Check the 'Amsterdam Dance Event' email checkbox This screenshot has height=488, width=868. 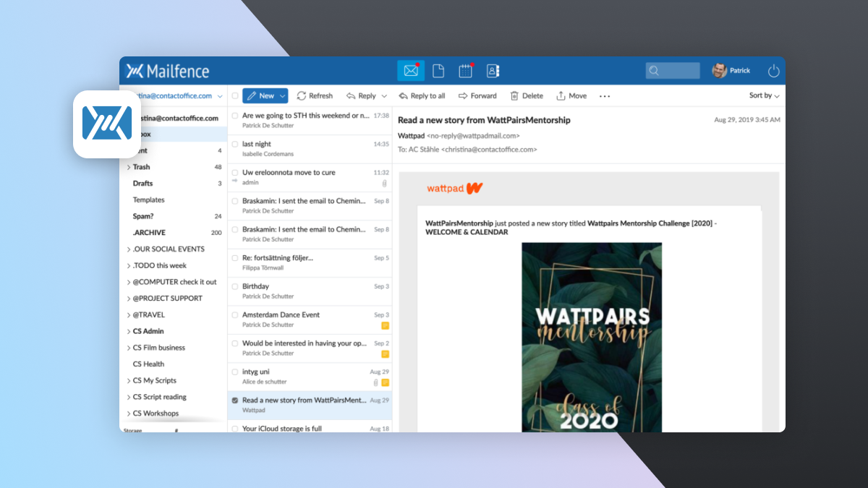tap(235, 314)
